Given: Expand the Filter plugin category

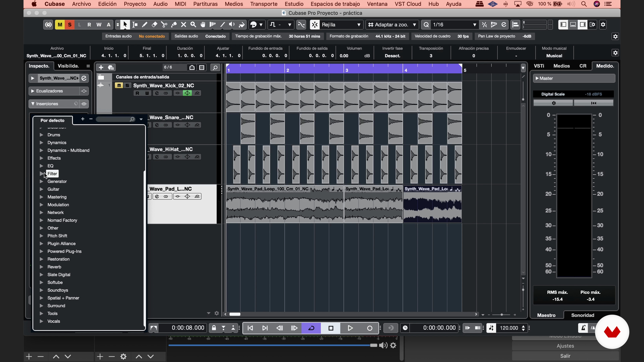Looking at the screenshot, I should click(x=41, y=174).
